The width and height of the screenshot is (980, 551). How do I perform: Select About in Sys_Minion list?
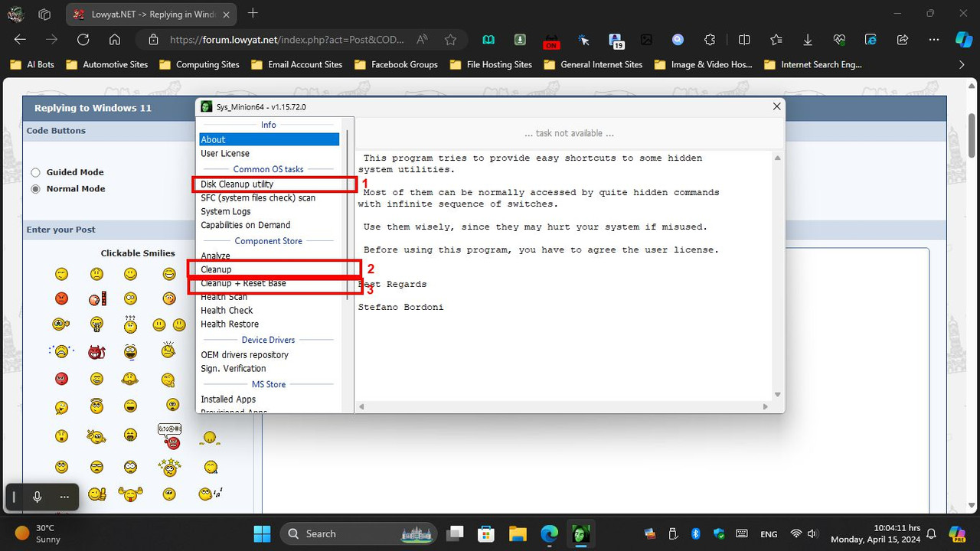coord(269,139)
